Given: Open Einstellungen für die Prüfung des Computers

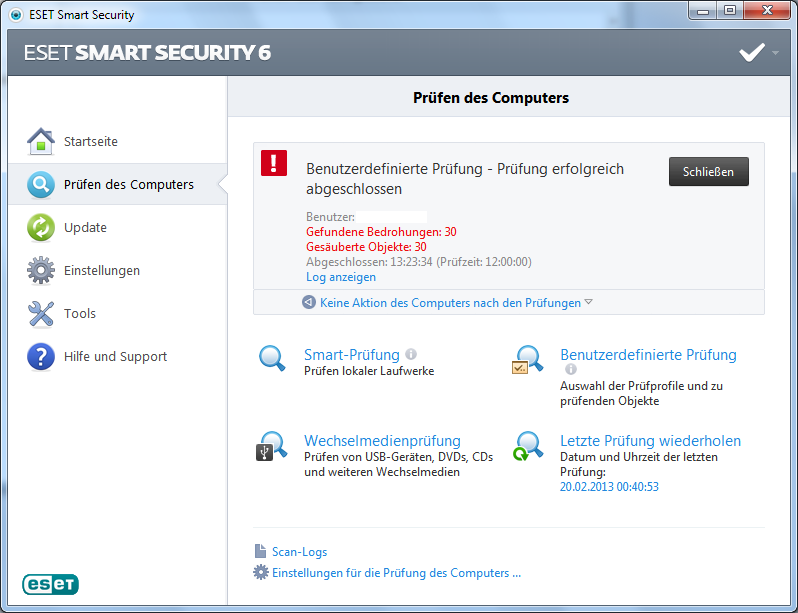Looking at the screenshot, I should [x=396, y=573].
